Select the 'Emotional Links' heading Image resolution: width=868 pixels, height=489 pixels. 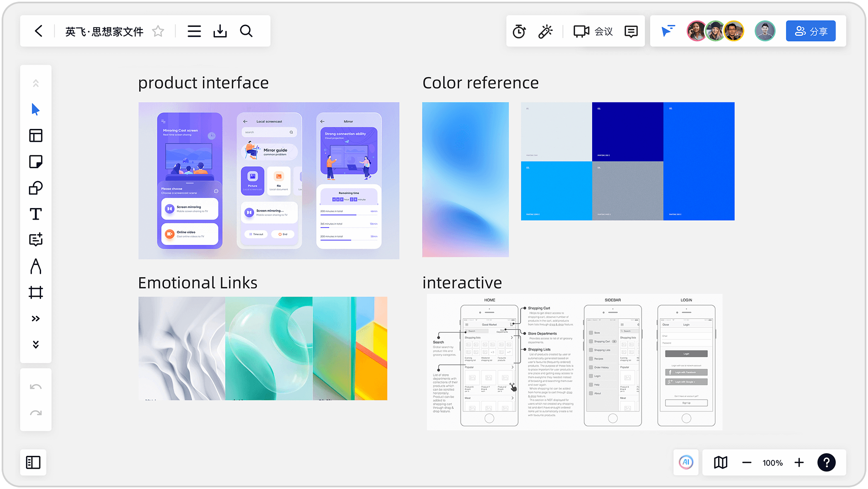coord(198,283)
